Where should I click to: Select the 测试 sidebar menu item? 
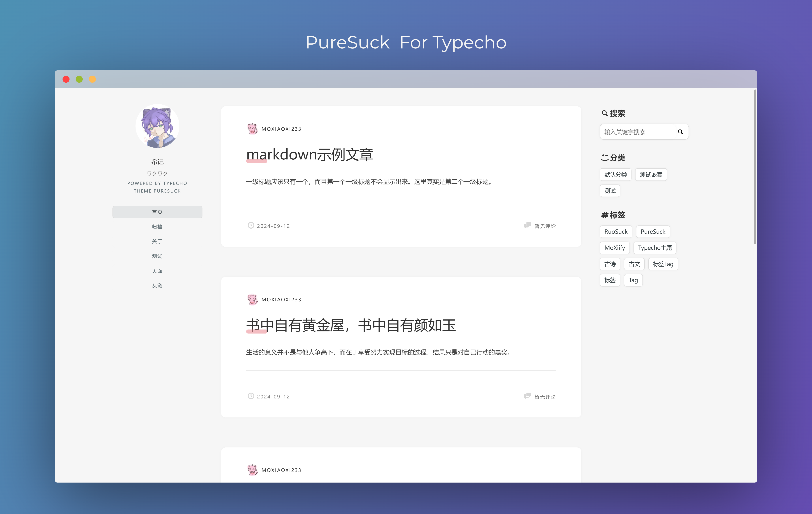click(157, 256)
